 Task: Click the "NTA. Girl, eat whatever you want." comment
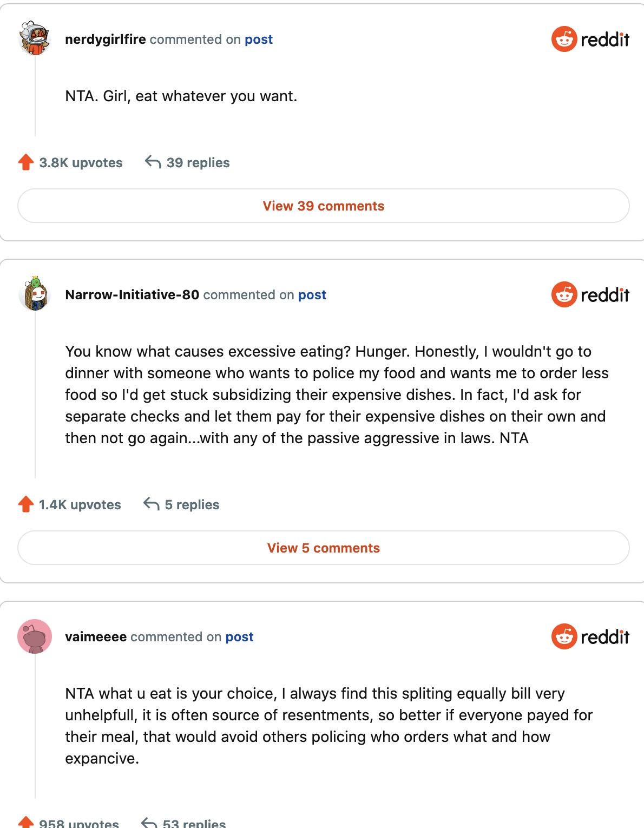(181, 96)
